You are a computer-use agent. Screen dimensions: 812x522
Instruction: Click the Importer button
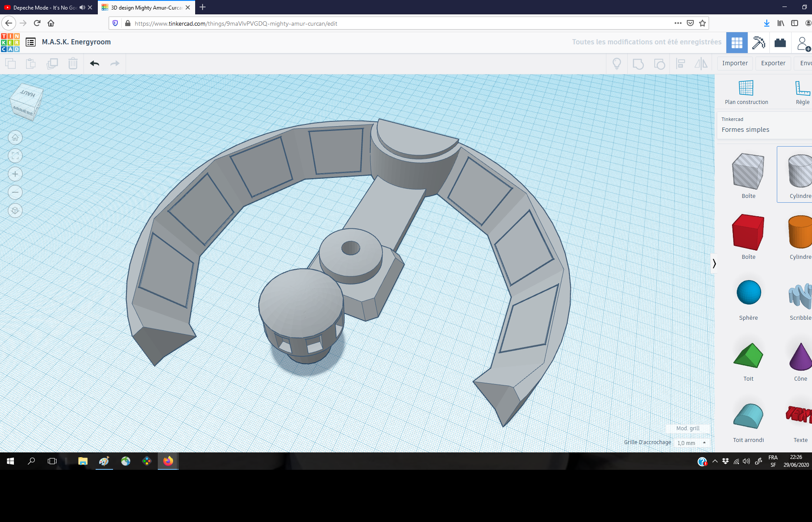point(735,63)
